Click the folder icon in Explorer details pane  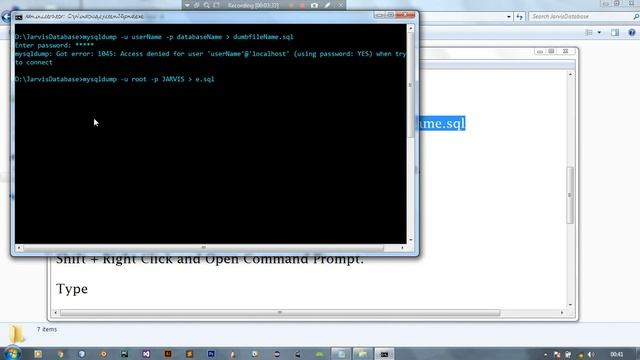click(17, 334)
